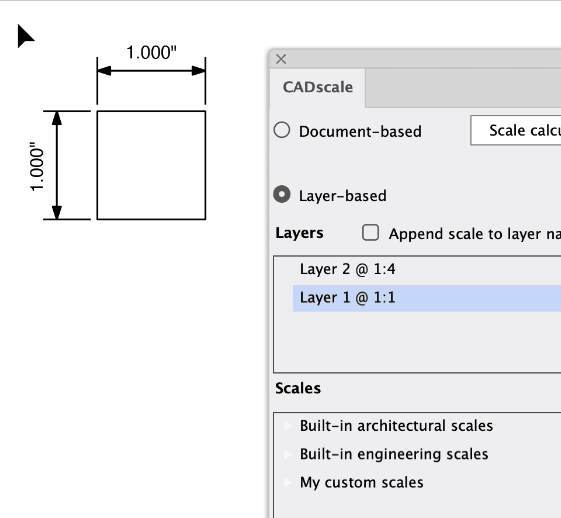This screenshot has height=518, width=561.
Task: Click the vertical dimension arrow line
Action: click(57, 165)
